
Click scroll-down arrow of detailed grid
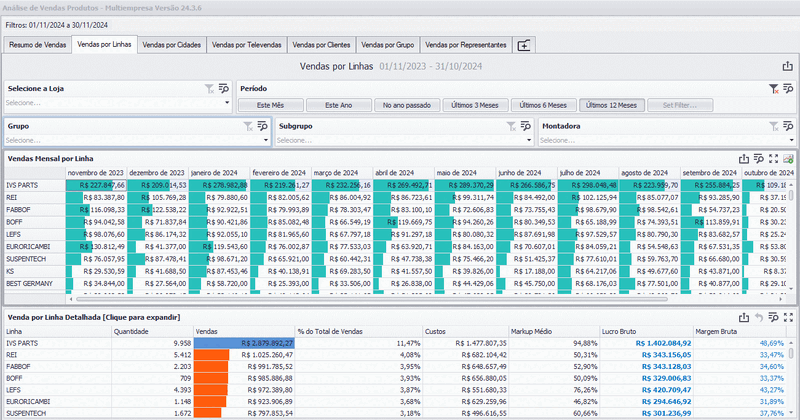tap(791, 413)
